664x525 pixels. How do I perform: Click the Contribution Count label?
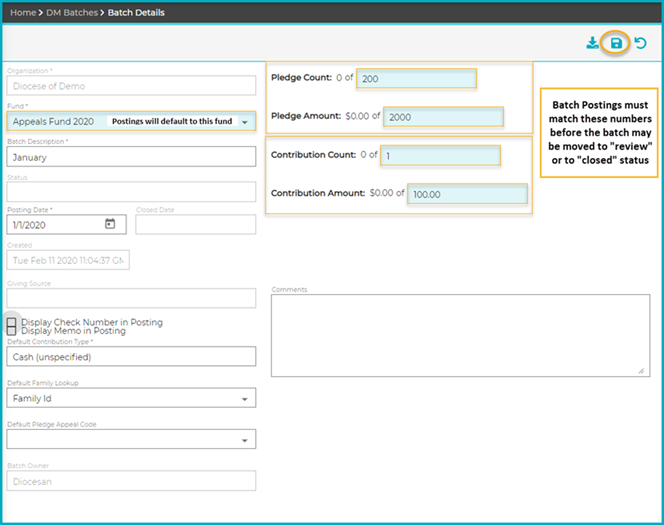[x=313, y=155]
